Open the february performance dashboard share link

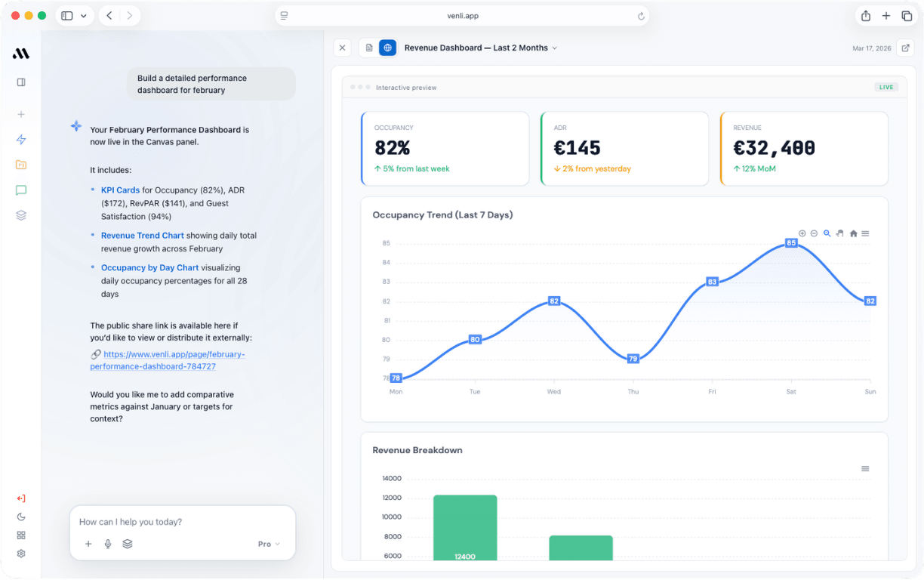click(x=167, y=360)
